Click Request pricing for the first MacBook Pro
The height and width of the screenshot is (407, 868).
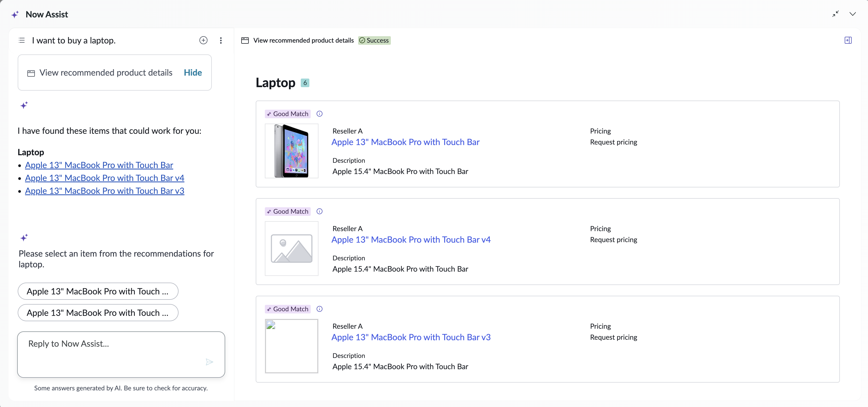(614, 142)
